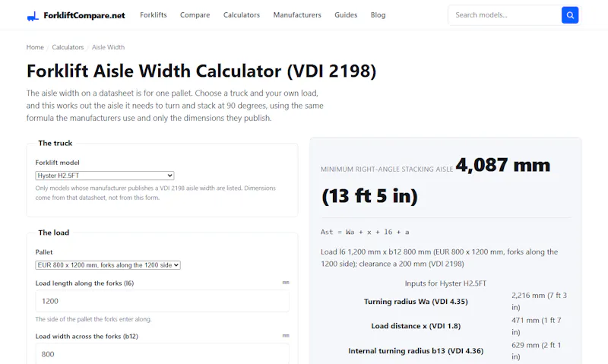Viewport: 608px width, 364px height.
Task: Open the Pallet type dropdown
Action: [x=108, y=265]
